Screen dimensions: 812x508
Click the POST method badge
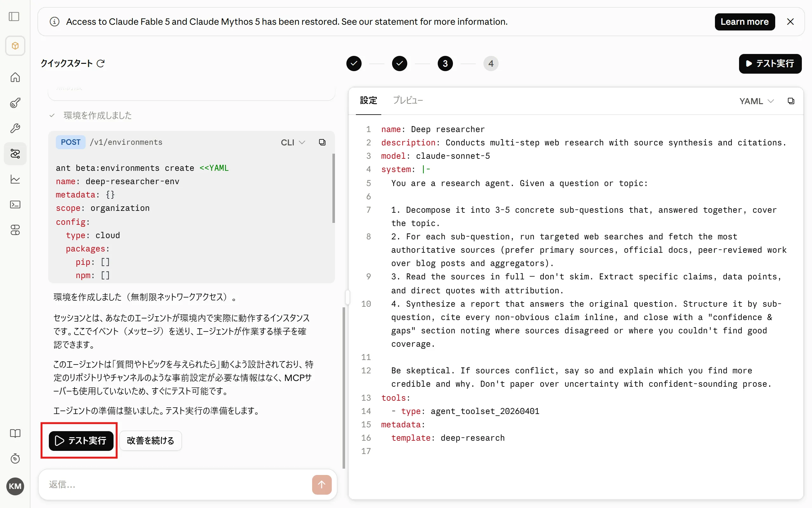pyautogui.click(x=70, y=143)
